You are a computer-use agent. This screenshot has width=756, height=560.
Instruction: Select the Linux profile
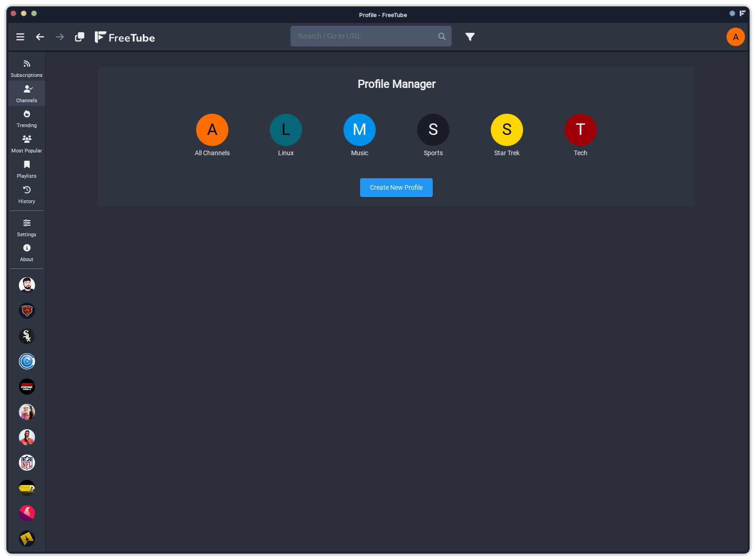[x=285, y=130]
